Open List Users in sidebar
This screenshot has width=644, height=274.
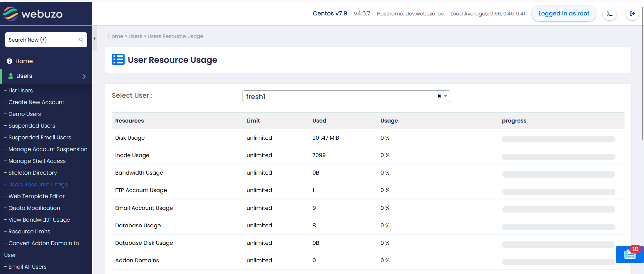tap(20, 91)
